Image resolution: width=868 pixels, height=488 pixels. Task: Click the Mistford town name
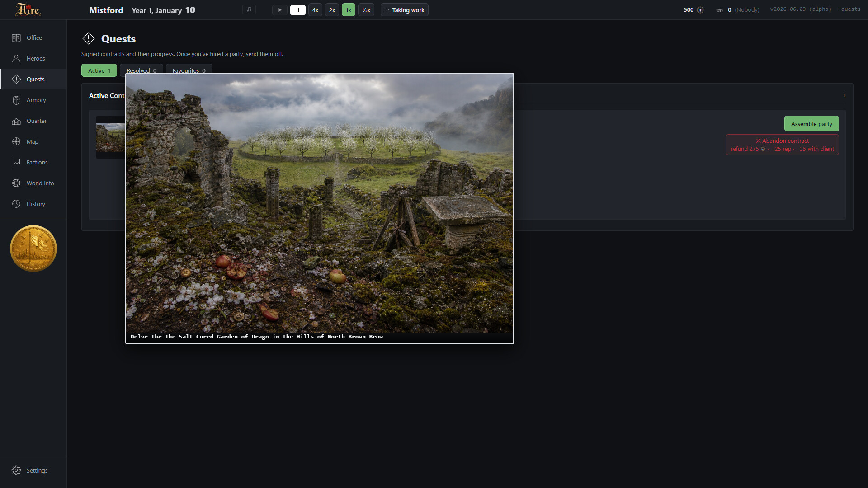pyautogui.click(x=106, y=10)
